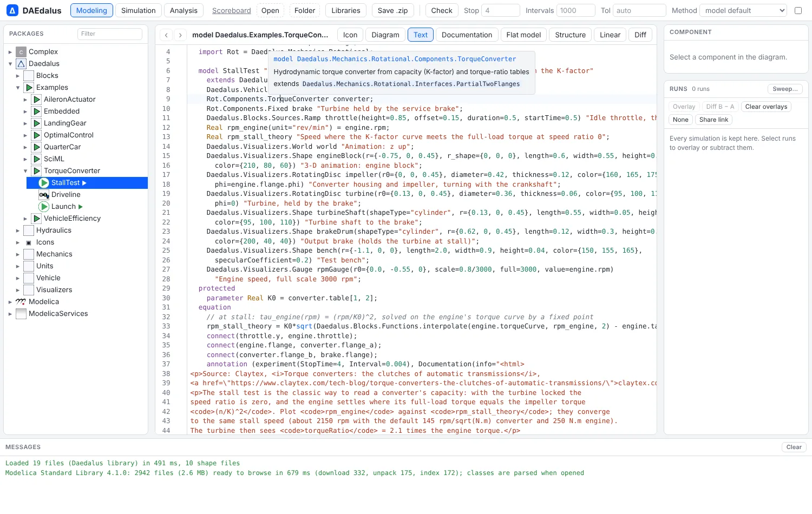812x514 pixels.
Task: Open the Scoreboard link
Action: pyautogui.click(x=231, y=10)
